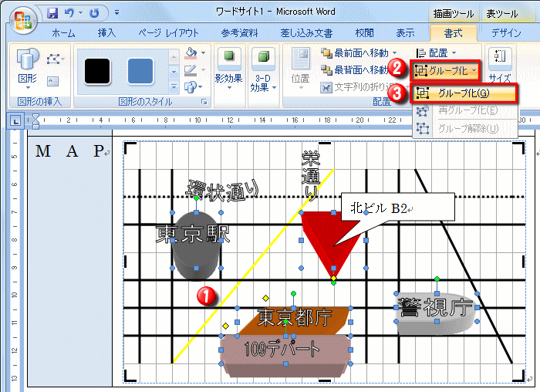
Task: Click the Office button orb
Action: 22,19
